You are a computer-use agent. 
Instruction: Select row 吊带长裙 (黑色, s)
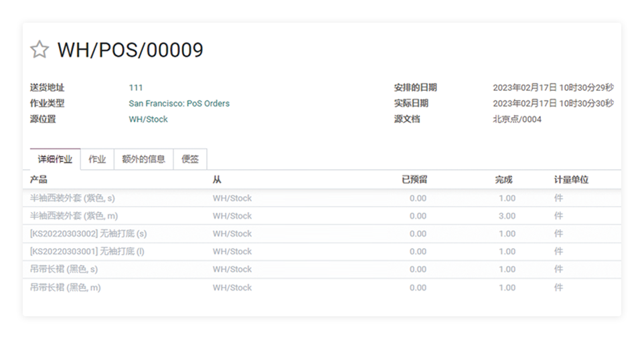pos(64,269)
